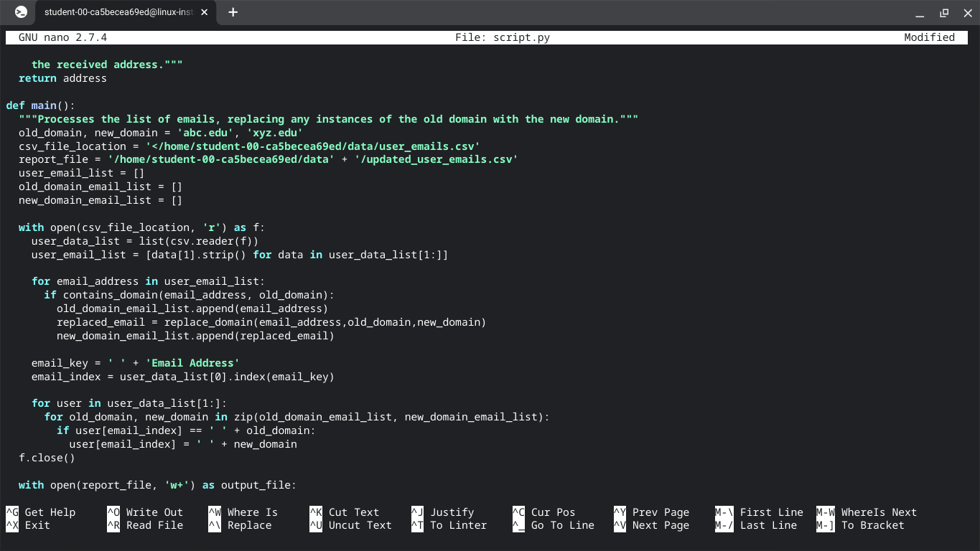The image size is (980, 551).
Task: Click 'new_domain_email_list.append(replaced_email)' line
Action: pos(195,336)
